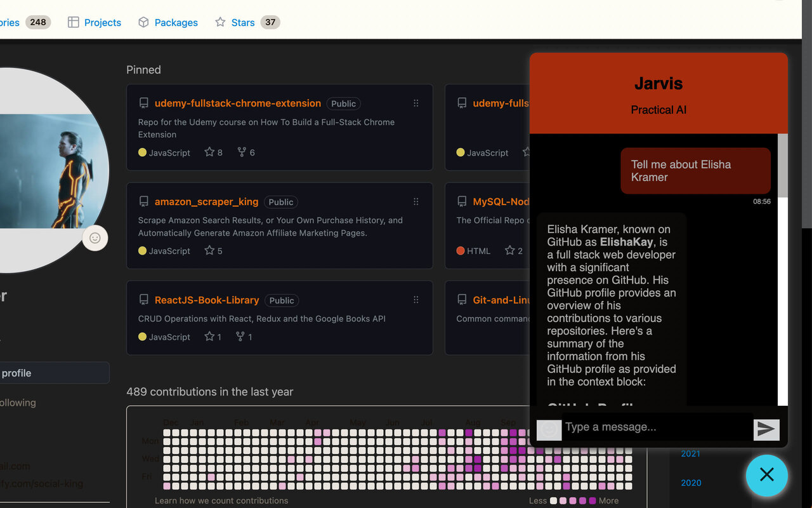Image resolution: width=812 pixels, height=508 pixels.
Task: Click the Projects table icon
Action: click(74, 22)
